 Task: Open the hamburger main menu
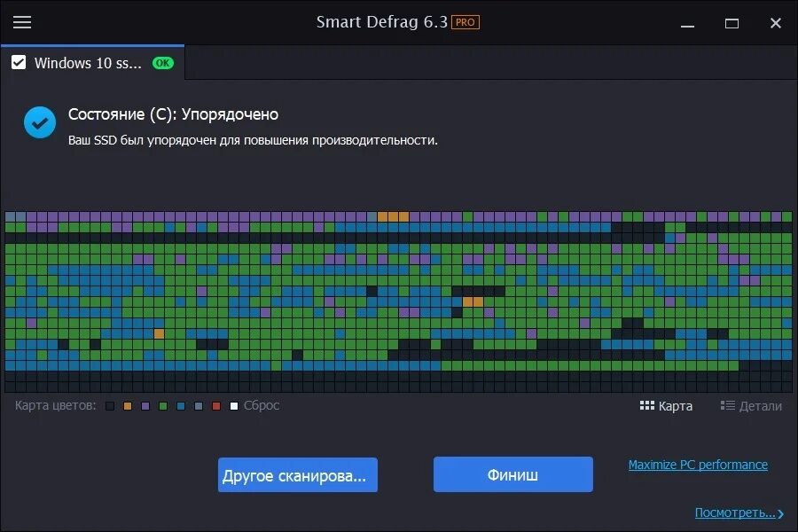click(x=22, y=22)
